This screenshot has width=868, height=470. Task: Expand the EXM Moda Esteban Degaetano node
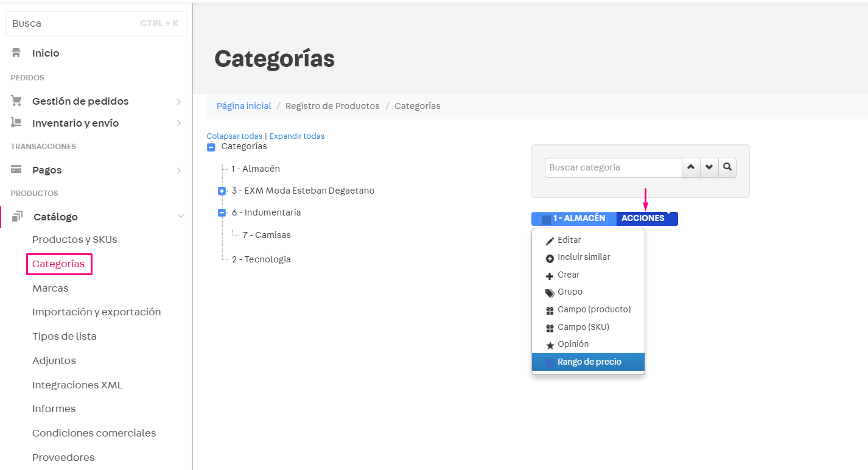coord(222,191)
